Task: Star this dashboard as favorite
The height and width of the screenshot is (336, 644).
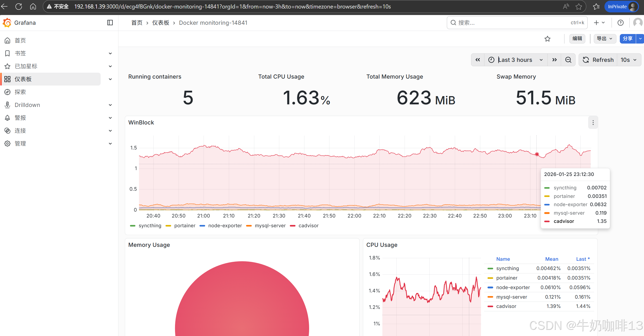Action: (547, 39)
